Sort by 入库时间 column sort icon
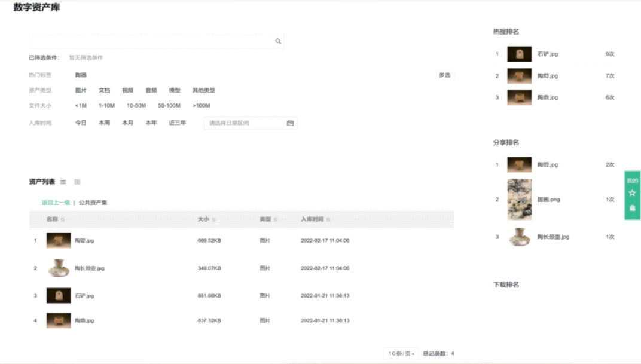Screen dimensions: 641x364 (328, 220)
